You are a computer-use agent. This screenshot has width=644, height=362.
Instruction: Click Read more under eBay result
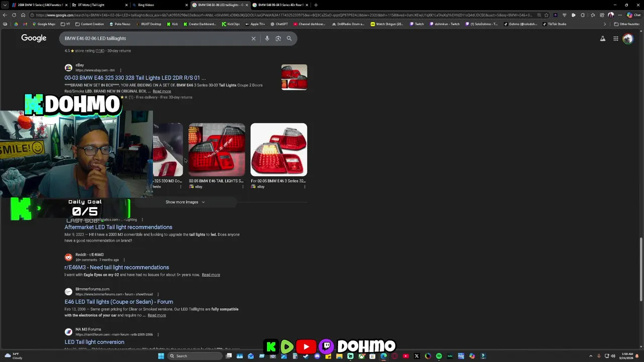(162, 92)
